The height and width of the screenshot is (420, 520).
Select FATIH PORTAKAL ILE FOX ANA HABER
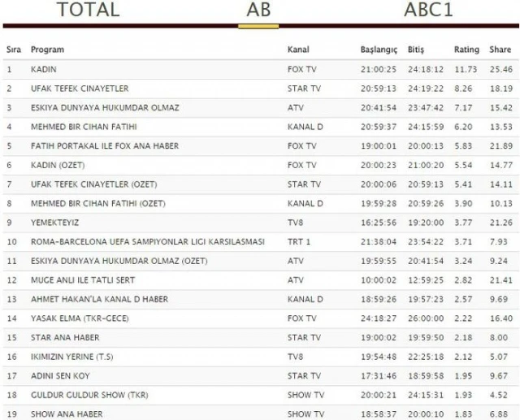point(104,145)
